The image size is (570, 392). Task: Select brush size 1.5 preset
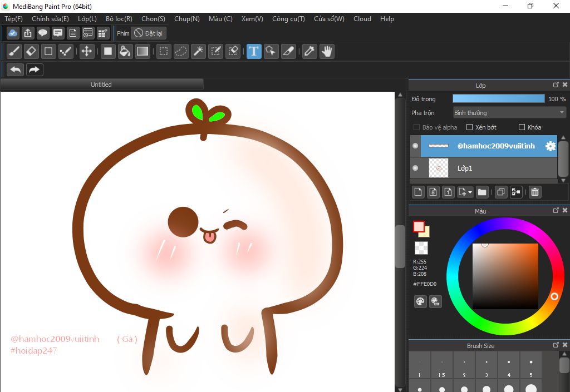tap(441, 365)
